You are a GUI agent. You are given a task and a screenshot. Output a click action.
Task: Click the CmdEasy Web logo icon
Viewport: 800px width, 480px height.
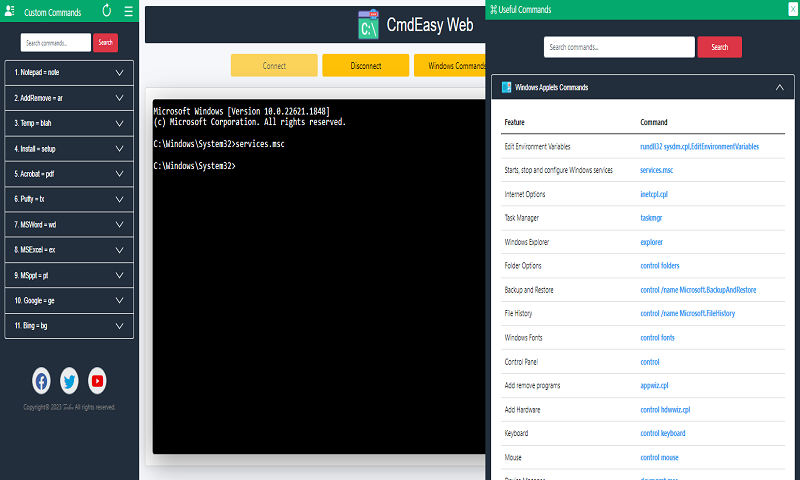pos(368,24)
